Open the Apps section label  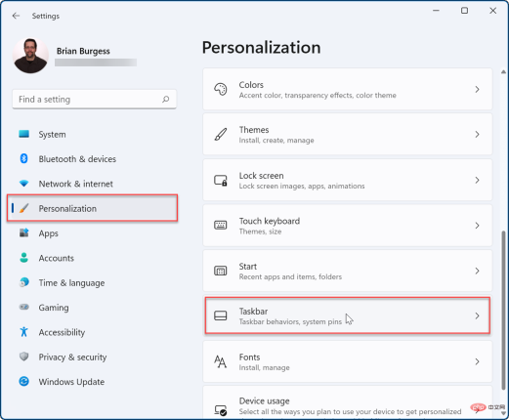tap(48, 233)
